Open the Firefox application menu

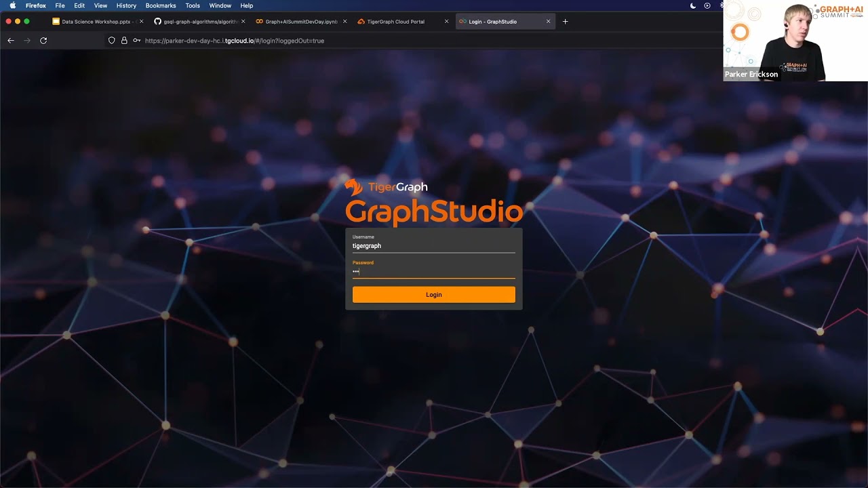point(35,5)
